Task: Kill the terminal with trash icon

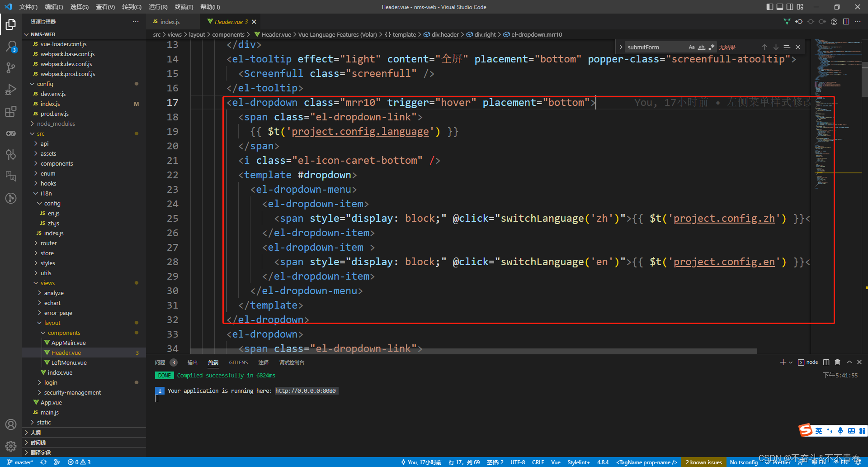Action: click(x=837, y=362)
